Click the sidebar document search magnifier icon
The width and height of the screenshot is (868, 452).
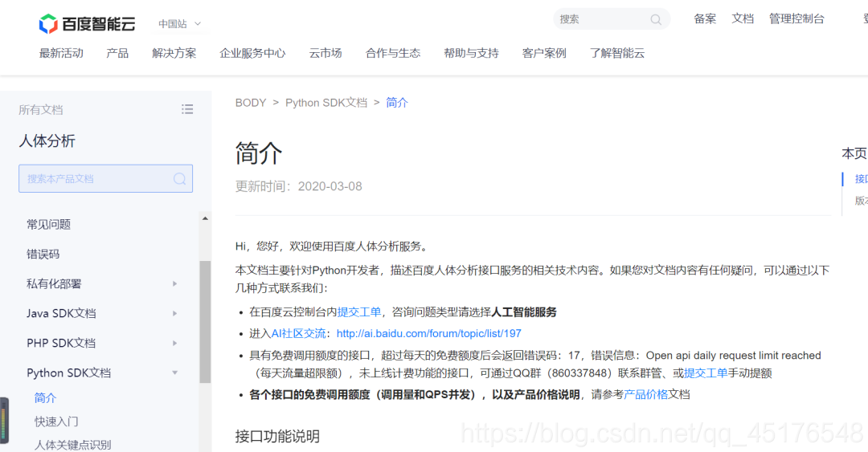pyautogui.click(x=179, y=179)
